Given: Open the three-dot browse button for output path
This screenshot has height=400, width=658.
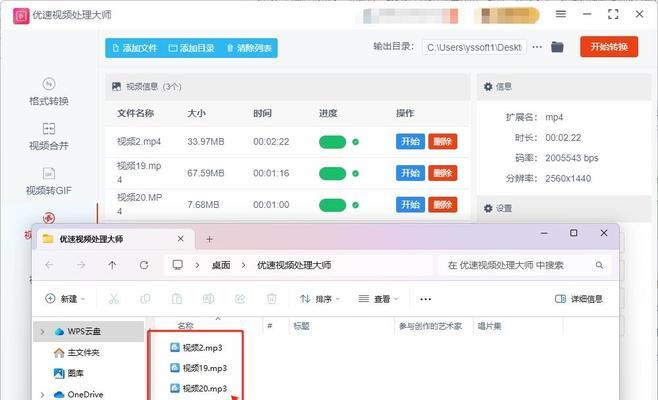Looking at the screenshot, I should click(537, 47).
